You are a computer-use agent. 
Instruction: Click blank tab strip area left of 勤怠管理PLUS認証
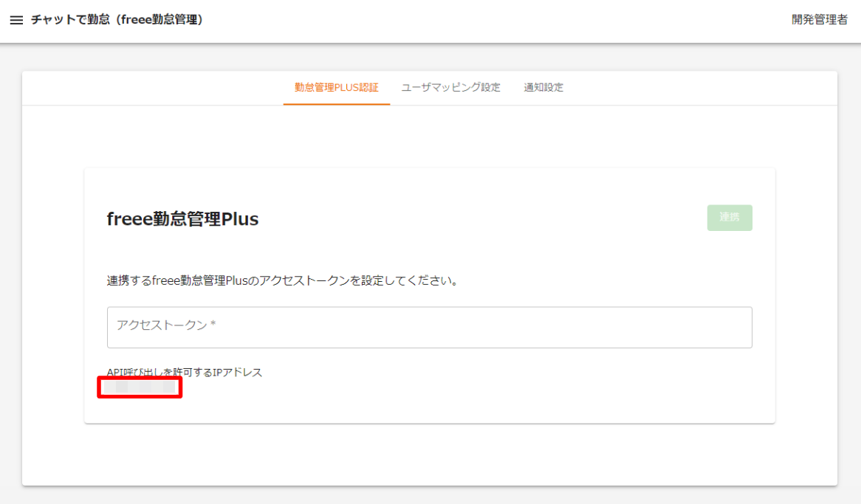click(x=148, y=88)
